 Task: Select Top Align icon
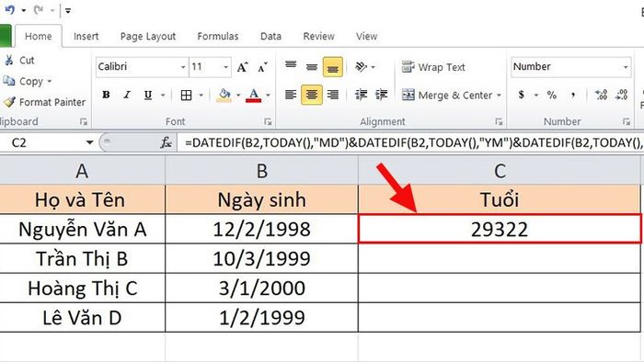click(291, 65)
